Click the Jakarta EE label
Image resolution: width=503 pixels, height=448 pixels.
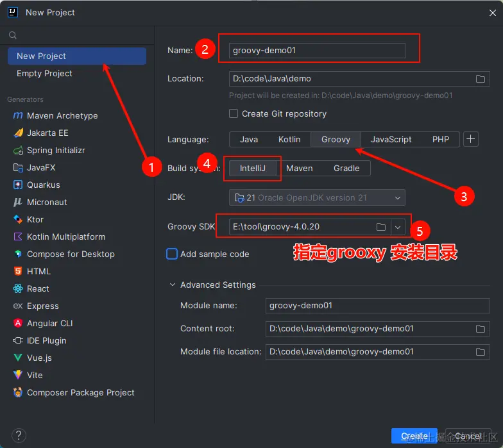[x=47, y=133]
